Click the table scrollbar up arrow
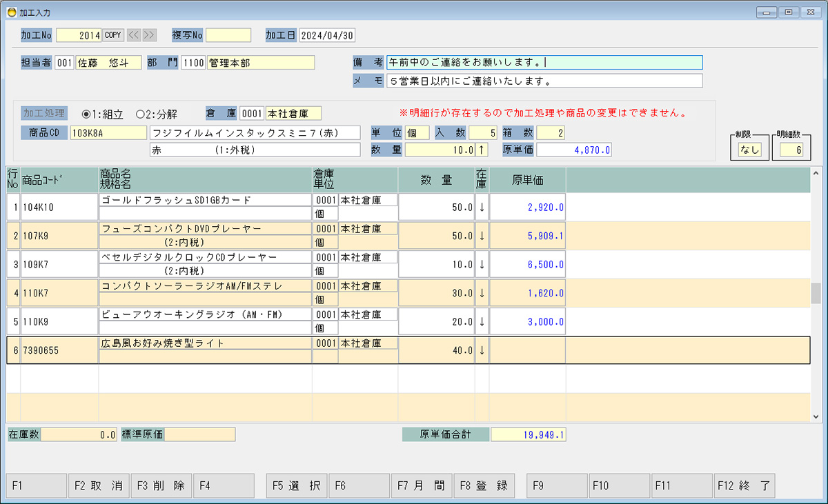The width and height of the screenshot is (828, 504). 816,174
